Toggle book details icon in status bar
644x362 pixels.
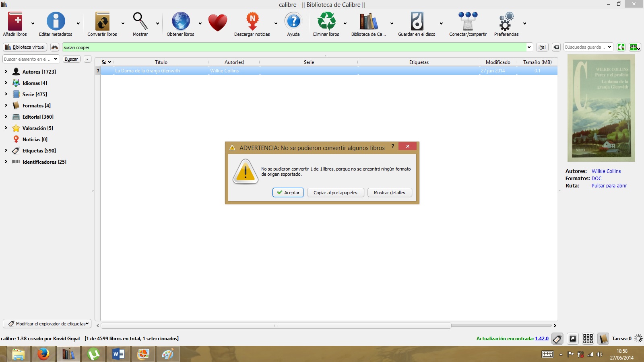(x=603, y=339)
